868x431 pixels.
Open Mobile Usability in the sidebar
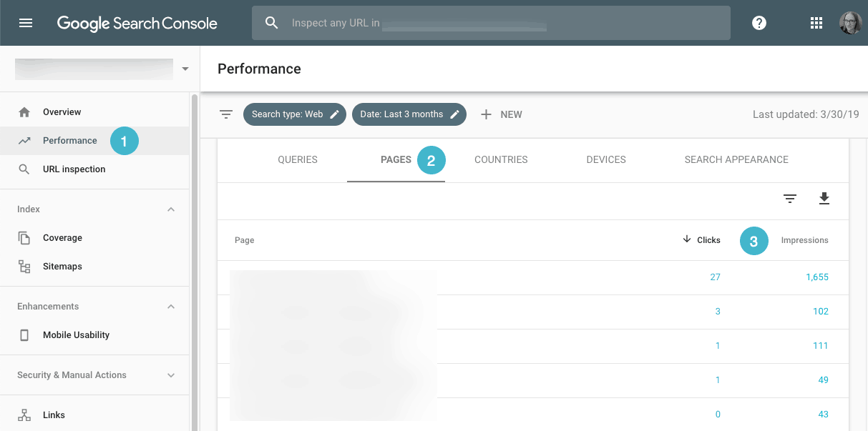(x=76, y=335)
